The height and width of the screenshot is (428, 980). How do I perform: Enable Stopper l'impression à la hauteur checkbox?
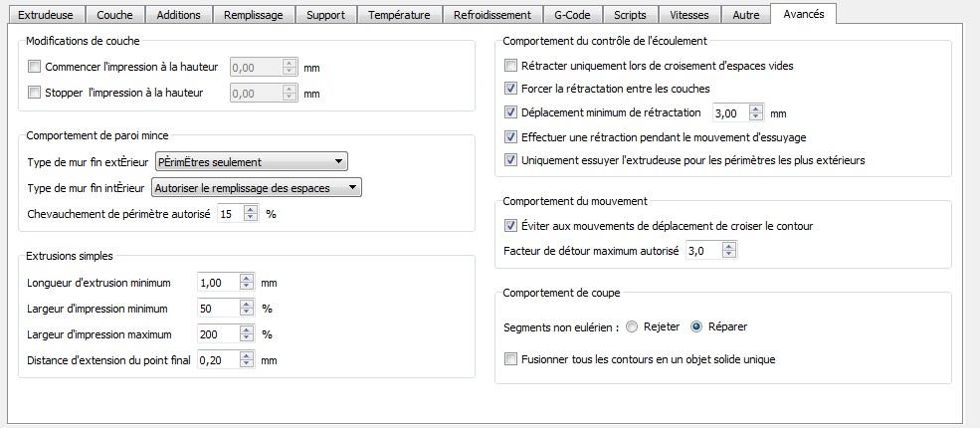click(x=35, y=93)
